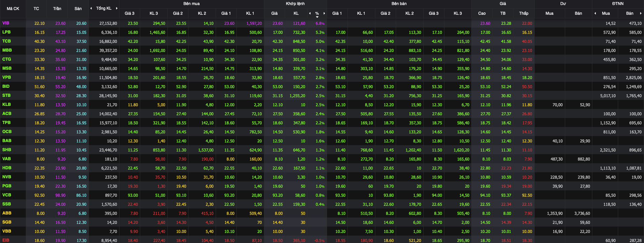
Task: Click the TC reference price header
Action: click(x=36, y=9)
